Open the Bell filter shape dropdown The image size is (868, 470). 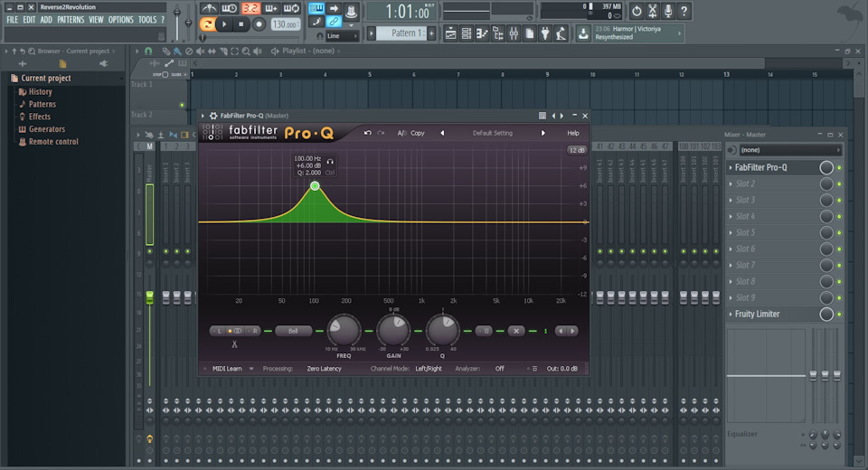(x=293, y=331)
